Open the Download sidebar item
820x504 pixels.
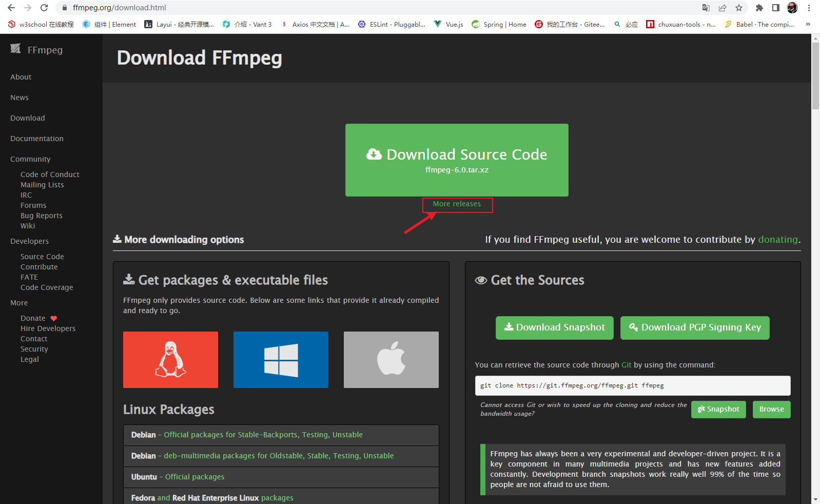click(28, 118)
